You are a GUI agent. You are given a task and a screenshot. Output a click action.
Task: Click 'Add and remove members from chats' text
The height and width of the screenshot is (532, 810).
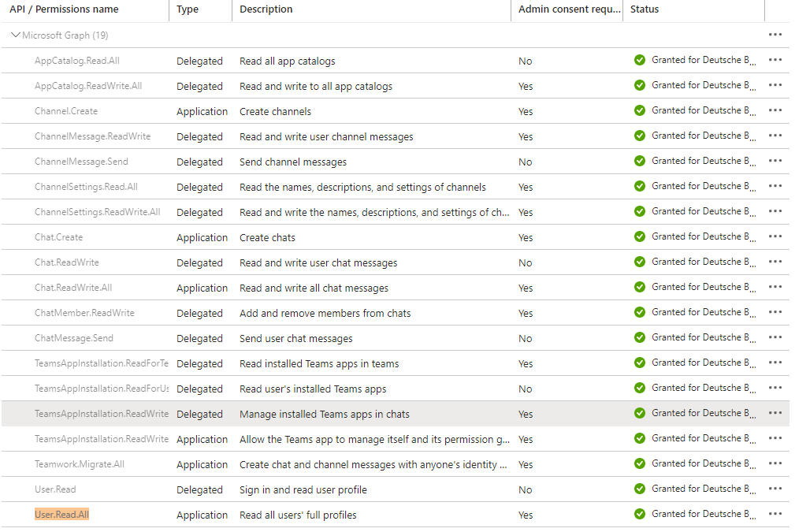click(x=325, y=314)
